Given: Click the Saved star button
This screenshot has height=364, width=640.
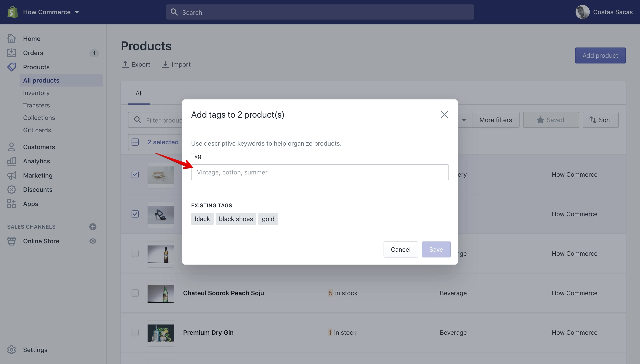Looking at the screenshot, I should pyautogui.click(x=551, y=120).
